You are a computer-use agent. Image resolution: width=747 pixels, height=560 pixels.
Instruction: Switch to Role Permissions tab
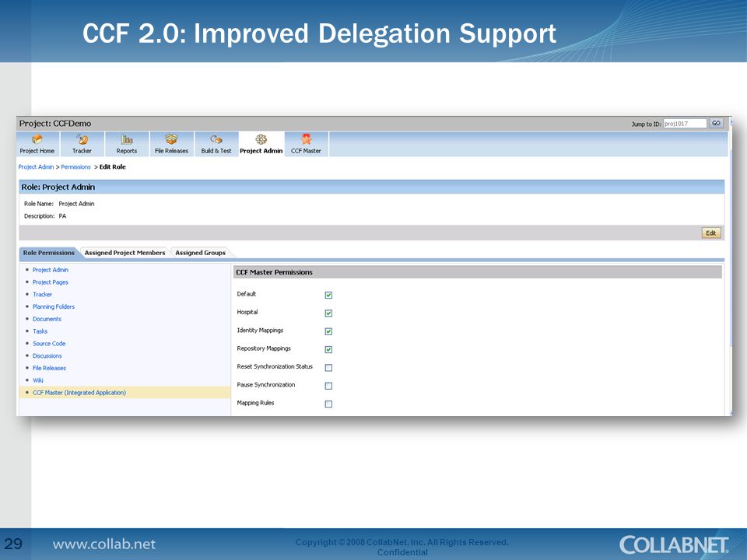[48, 253]
